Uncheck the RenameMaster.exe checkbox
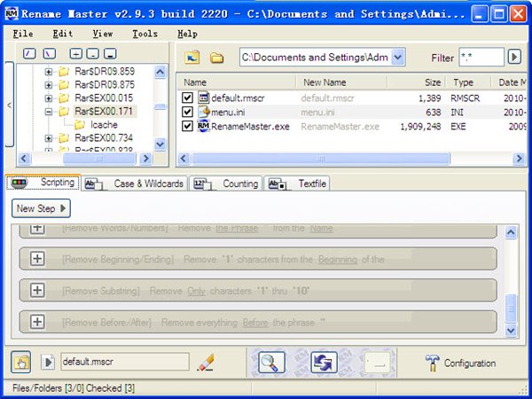 tap(187, 126)
